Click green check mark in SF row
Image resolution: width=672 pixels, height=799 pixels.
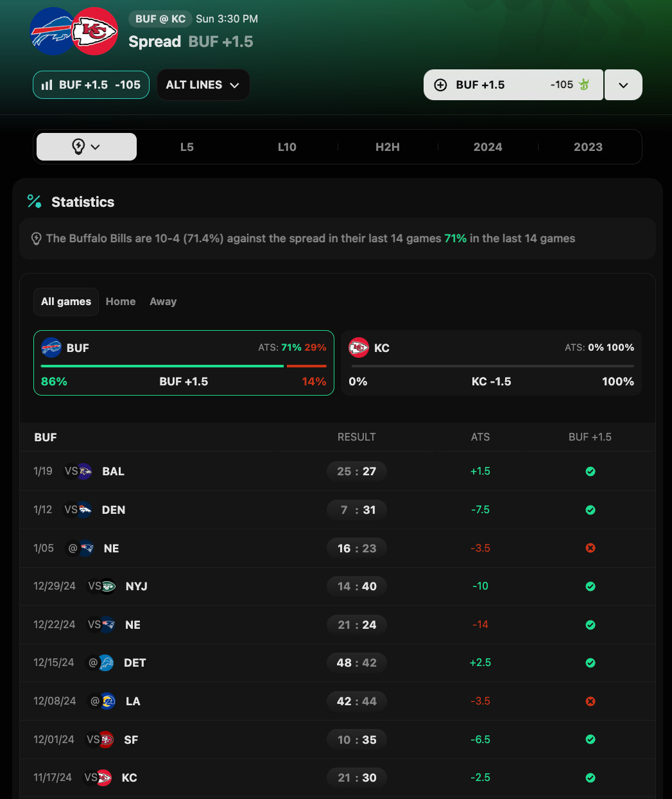tap(590, 739)
